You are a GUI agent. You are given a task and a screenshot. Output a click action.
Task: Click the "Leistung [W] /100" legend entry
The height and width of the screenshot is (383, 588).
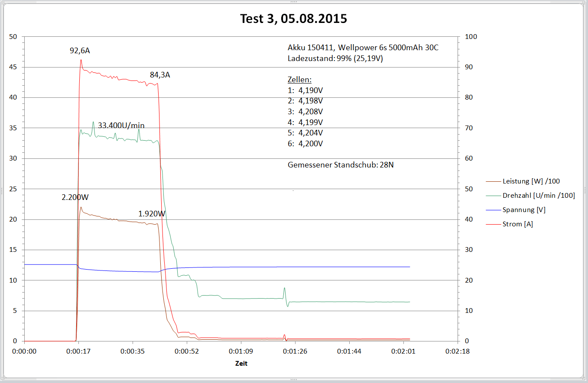534,181
